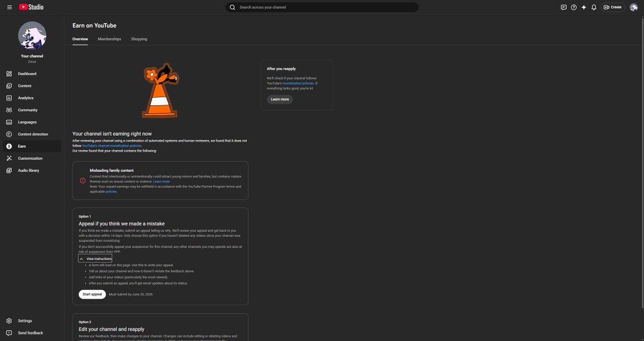Click 'Edit your channel and reapply' heading
Image resolution: width=644 pixels, height=341 pixels.
[111, 329]
